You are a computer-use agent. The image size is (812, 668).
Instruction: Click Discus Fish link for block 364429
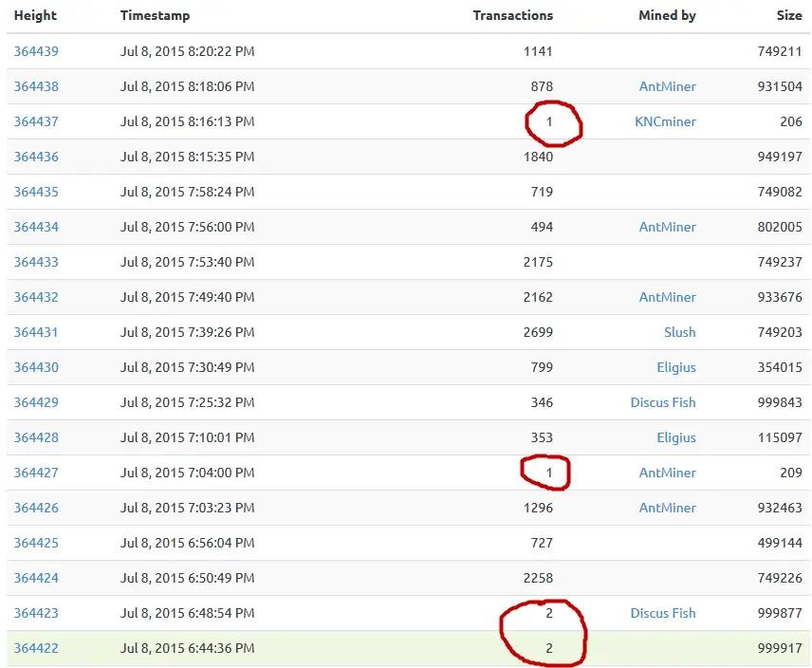tap(663, 402)
